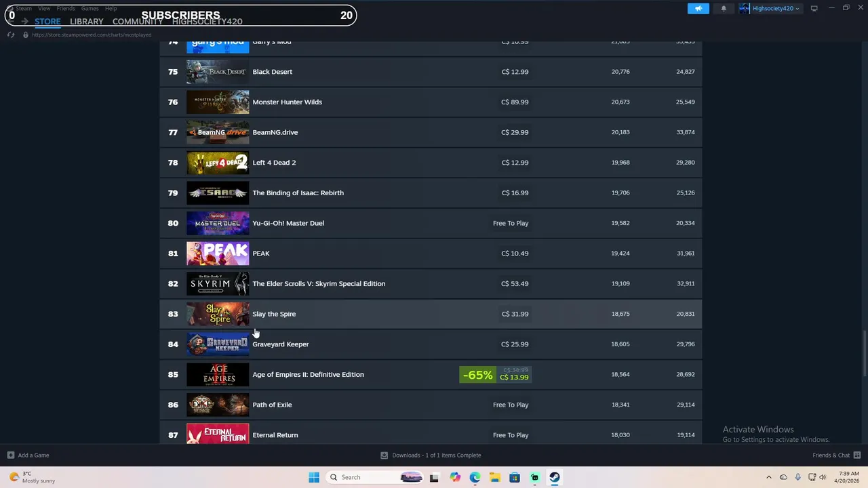Select the BeamNG.drive title
This screenshot has height=488, width=868.
point(275,132)
